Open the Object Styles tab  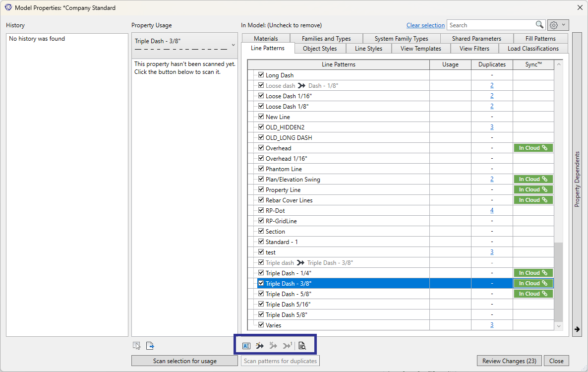click(x=320, y=49)
